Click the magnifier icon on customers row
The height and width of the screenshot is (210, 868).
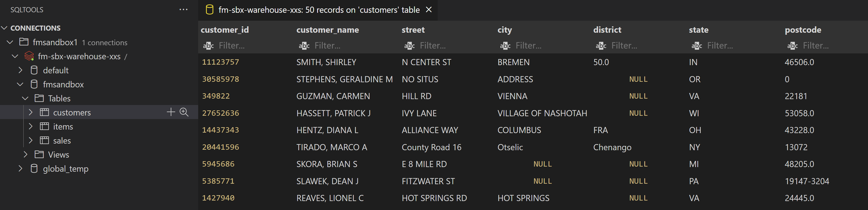pos(184,112)
